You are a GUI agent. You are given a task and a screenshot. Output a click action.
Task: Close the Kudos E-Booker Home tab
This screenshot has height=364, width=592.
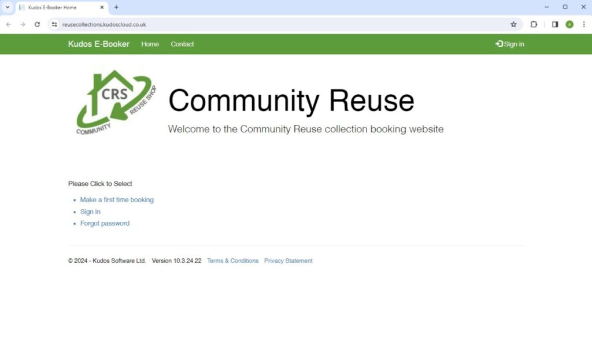point(102,8)
